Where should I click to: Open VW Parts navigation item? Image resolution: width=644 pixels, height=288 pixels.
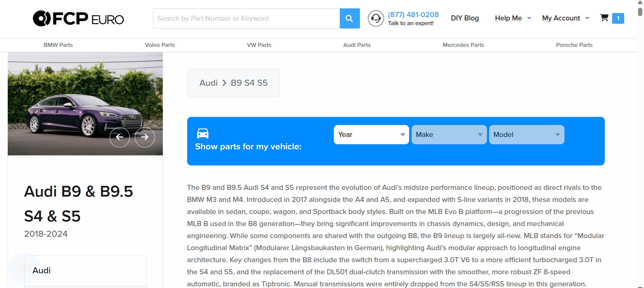(259, 45)
